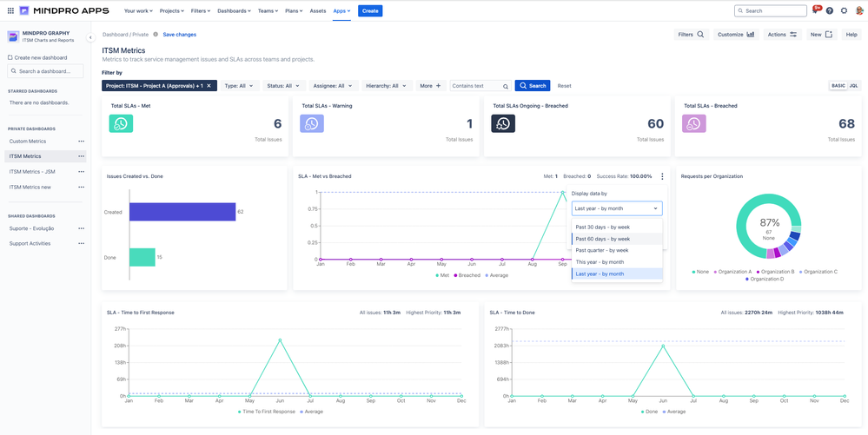Click the Total SLAs - Met clock icon
This screenshot has height=435, width=868.
pyautogui.click(x=121, y=124)
